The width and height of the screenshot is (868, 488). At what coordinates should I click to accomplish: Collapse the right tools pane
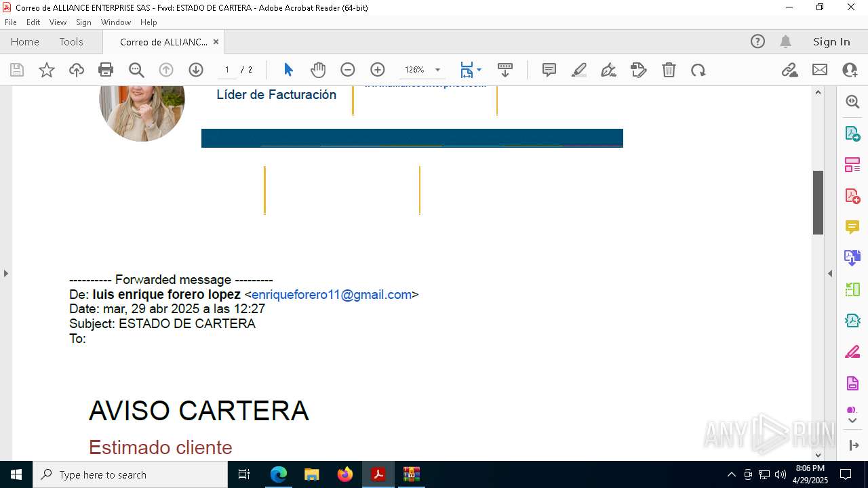853,445
